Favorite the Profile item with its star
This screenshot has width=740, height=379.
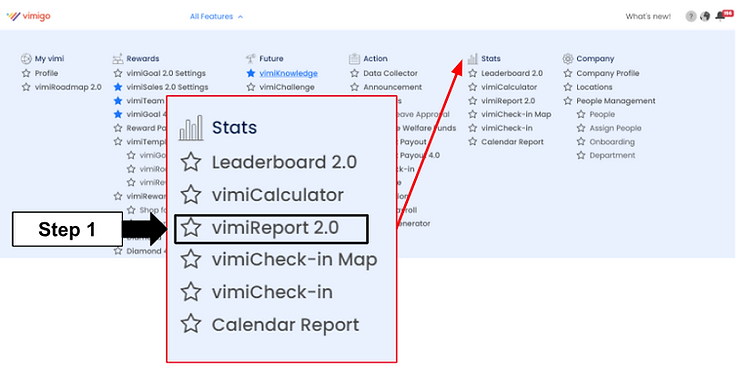click(26, 73)
